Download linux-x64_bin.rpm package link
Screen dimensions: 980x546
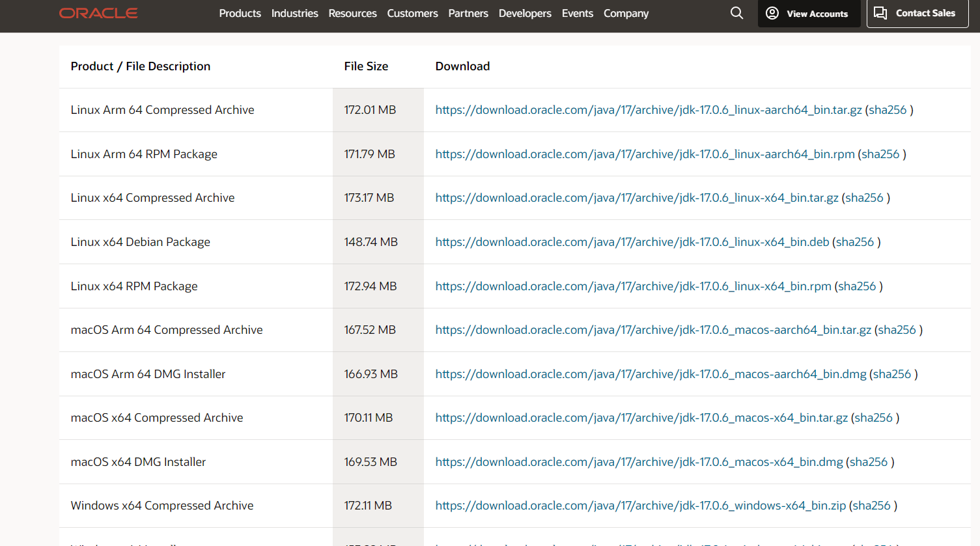634,286
